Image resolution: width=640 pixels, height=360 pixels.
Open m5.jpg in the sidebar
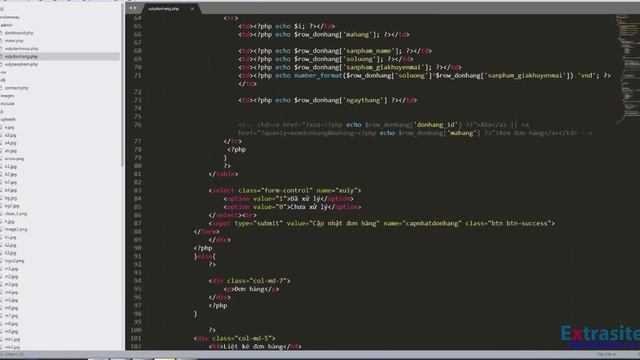coord(11,300)
